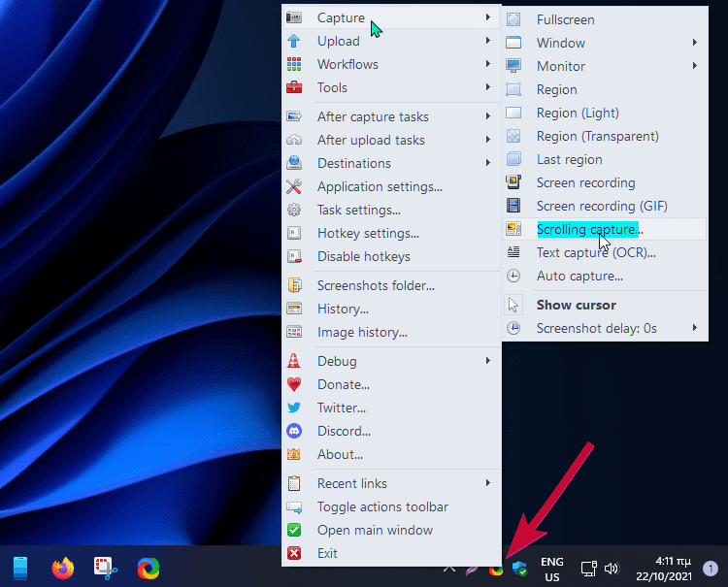Expand the Upload submenu arrow
728x587 pixels.
coord(487,41)
